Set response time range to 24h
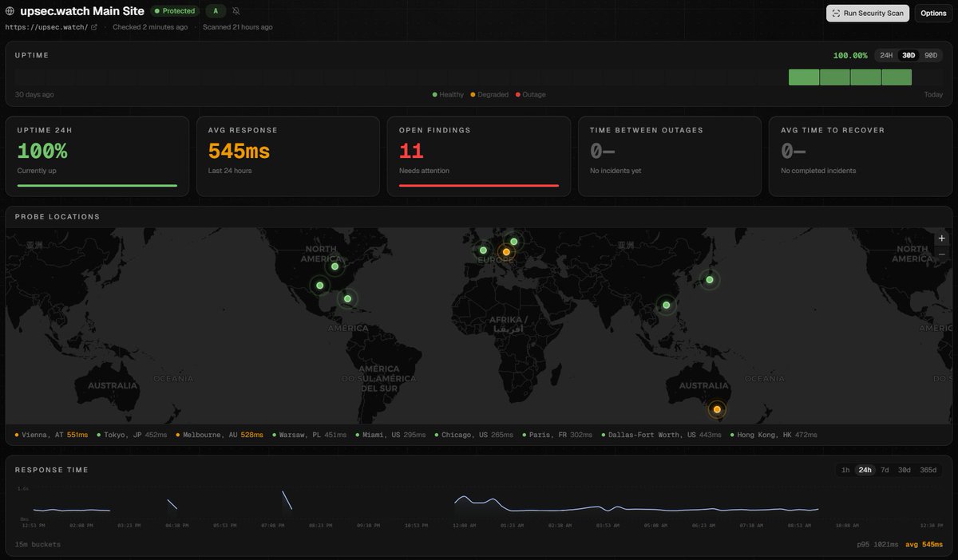 tap(865, 470)
